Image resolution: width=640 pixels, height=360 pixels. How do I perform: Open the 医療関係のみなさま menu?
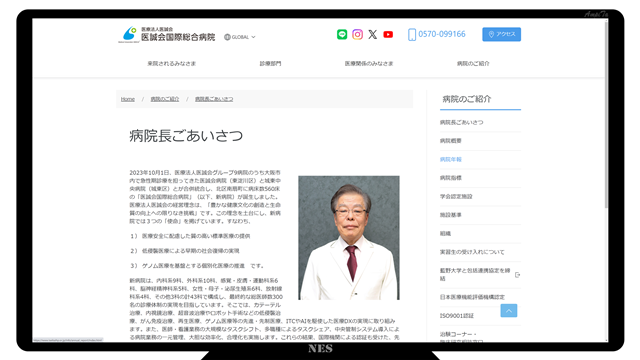pos(369,64)
